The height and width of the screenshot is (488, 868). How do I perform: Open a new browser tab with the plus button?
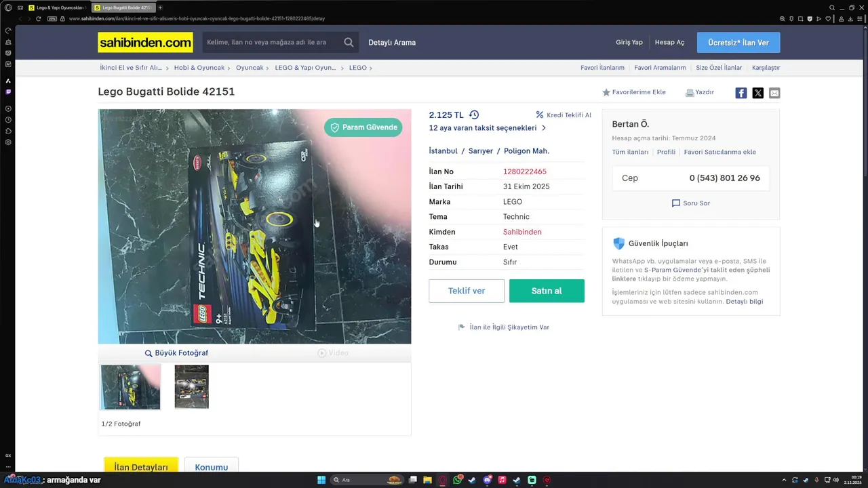coord(160,7)
